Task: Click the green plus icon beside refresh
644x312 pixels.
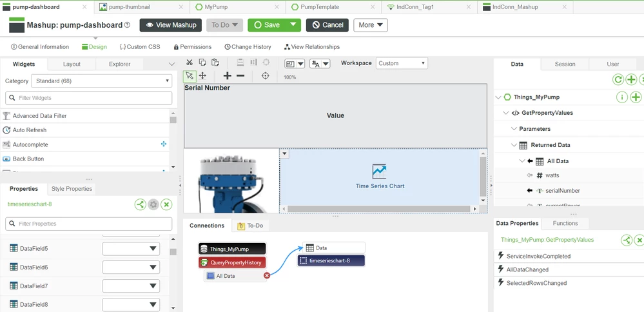Action: pyautogui.click(x=631, y=79)
